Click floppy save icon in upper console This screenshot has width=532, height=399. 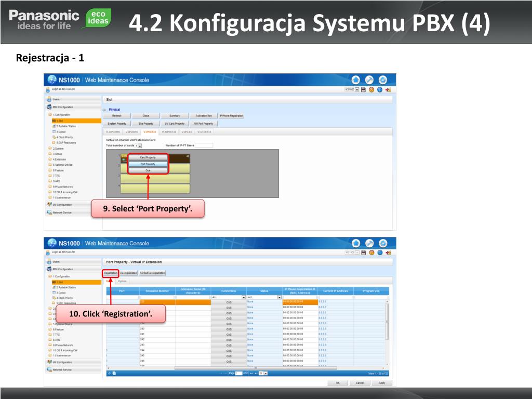[x=363, y=89]
